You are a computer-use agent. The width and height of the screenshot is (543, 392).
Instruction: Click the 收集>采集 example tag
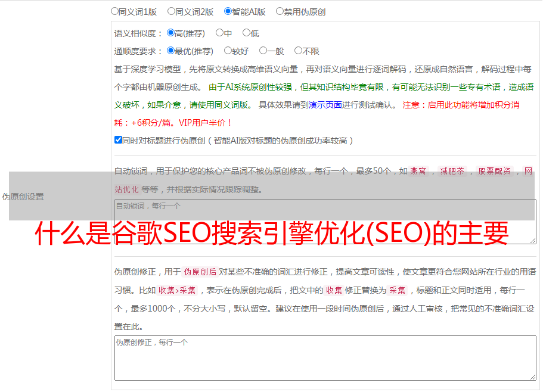click(177, 290)
